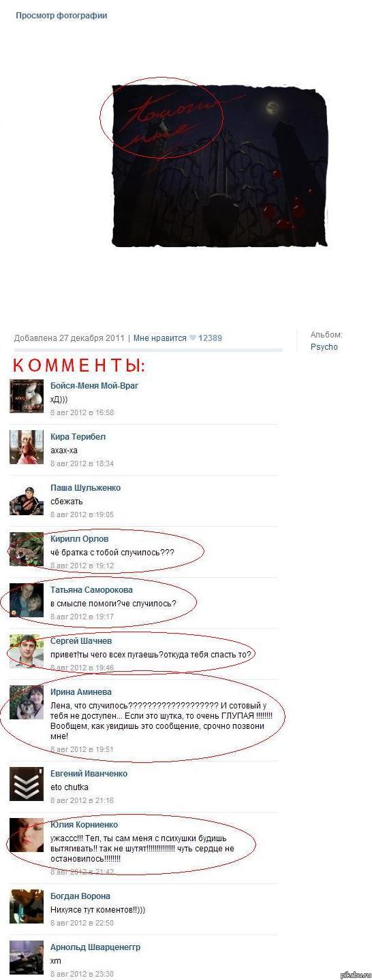Open Паша Шульженко's avatar picture
372x980 pixels.
(x=27, y=498)
